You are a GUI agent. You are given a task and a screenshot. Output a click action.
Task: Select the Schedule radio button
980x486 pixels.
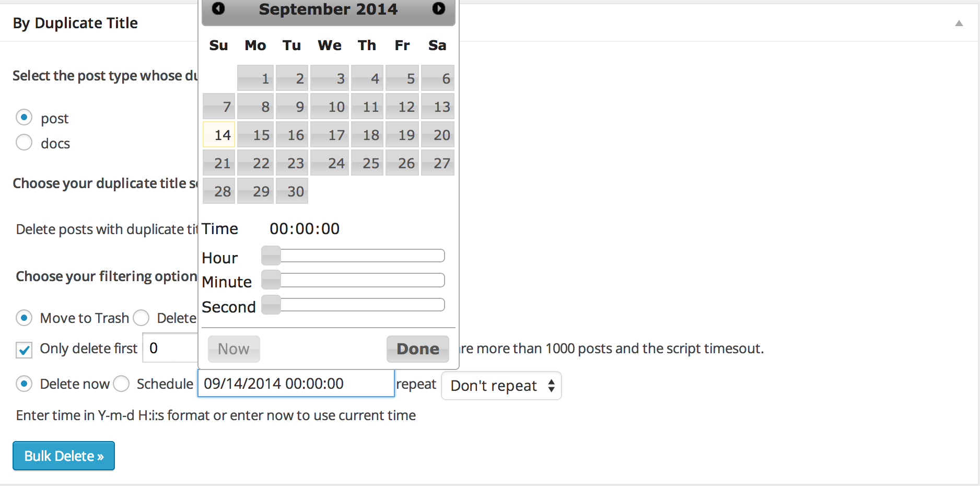[121, 384]
